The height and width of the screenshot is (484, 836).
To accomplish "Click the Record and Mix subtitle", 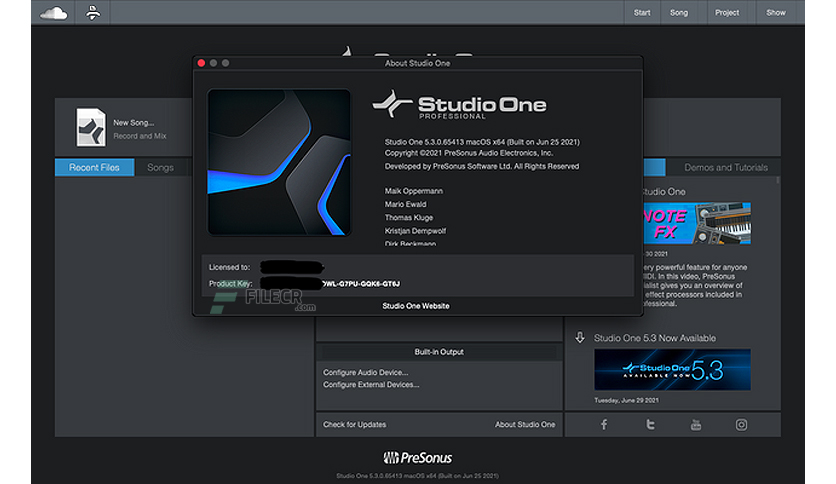I will [x=140, y=136].
